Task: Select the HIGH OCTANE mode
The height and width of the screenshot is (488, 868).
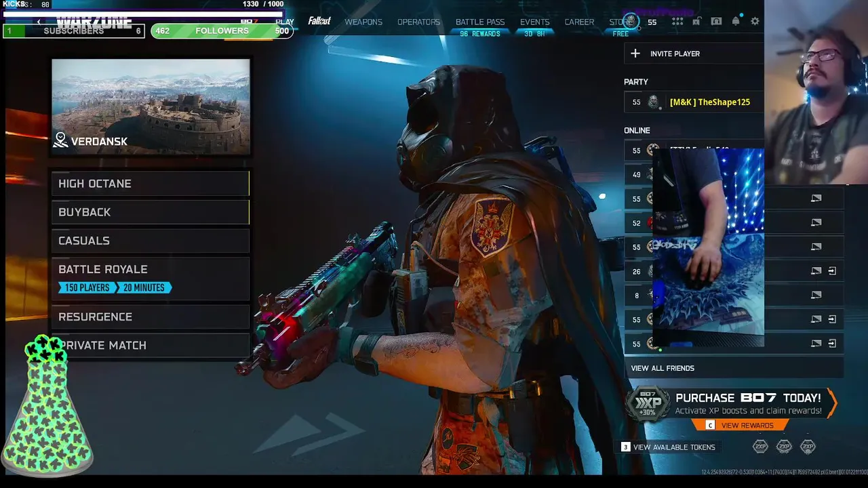Action: [x=151, y=184]
